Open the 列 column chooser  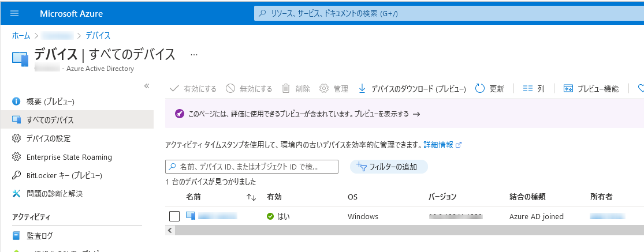coord(534,88)
